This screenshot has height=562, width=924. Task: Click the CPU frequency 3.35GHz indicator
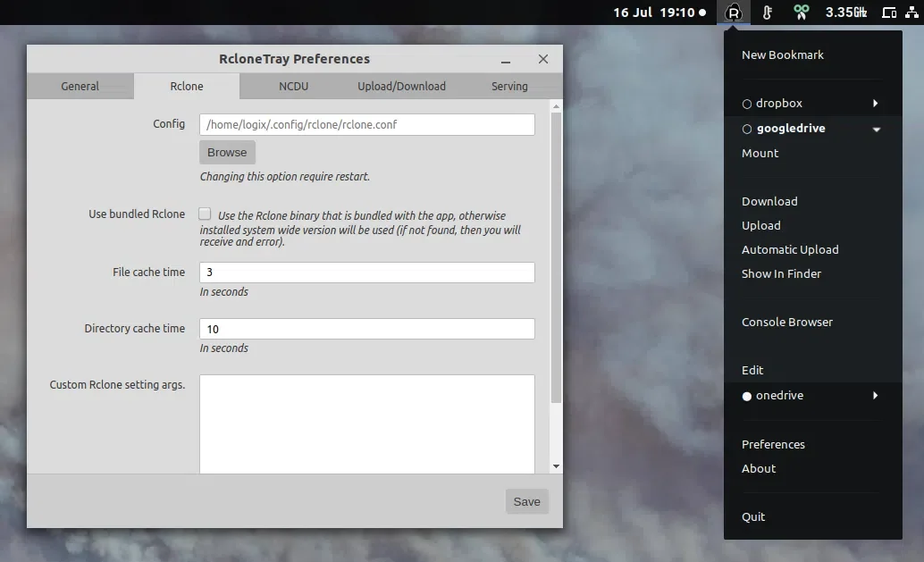845,13
